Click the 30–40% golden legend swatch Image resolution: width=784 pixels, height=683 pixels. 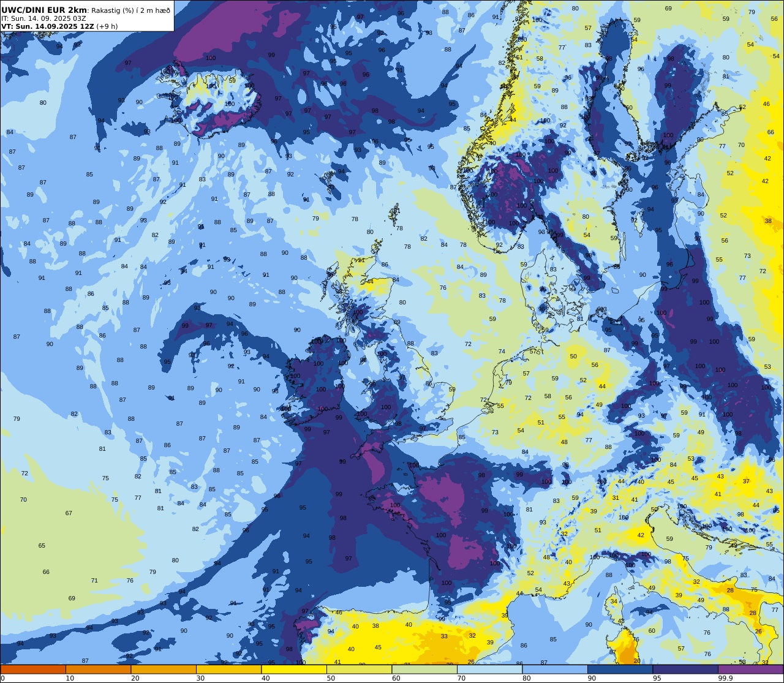click(228, 669)
